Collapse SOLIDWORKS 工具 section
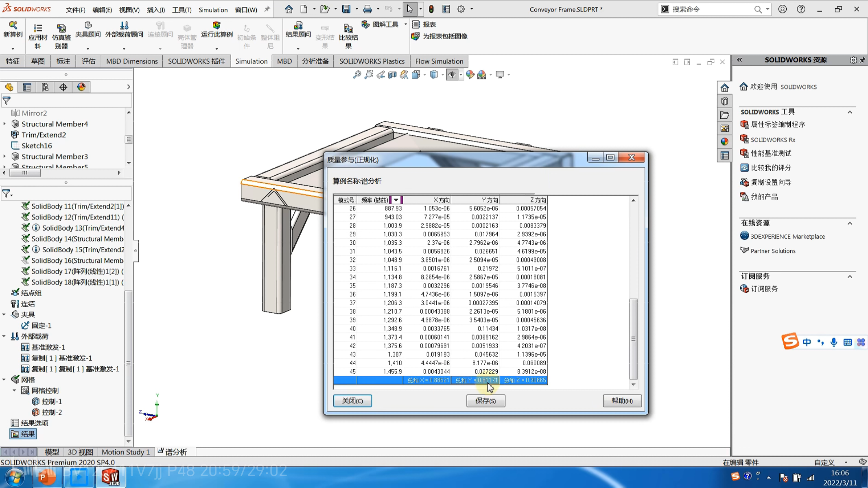868x488 pixels. coord(850,112)
